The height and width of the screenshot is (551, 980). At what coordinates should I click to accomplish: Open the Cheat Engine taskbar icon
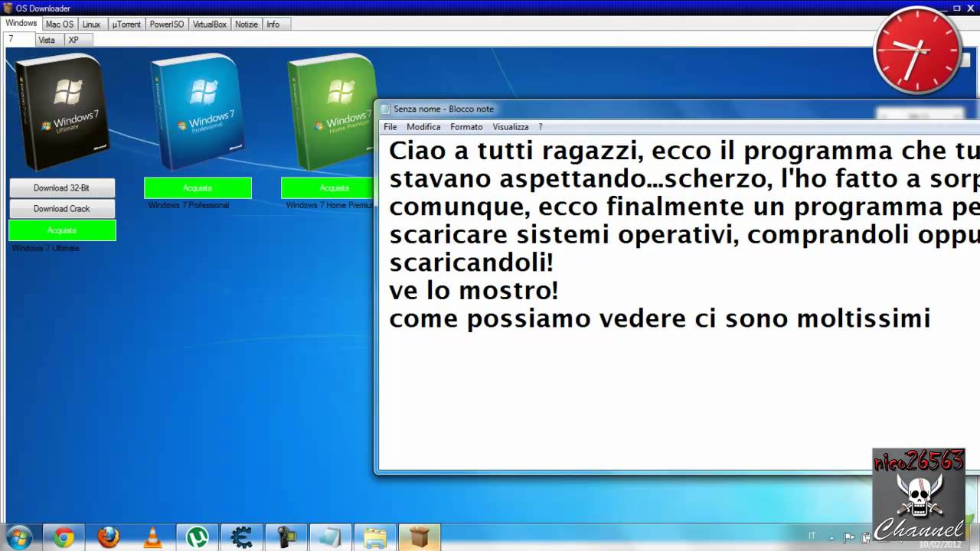(242, 538)
